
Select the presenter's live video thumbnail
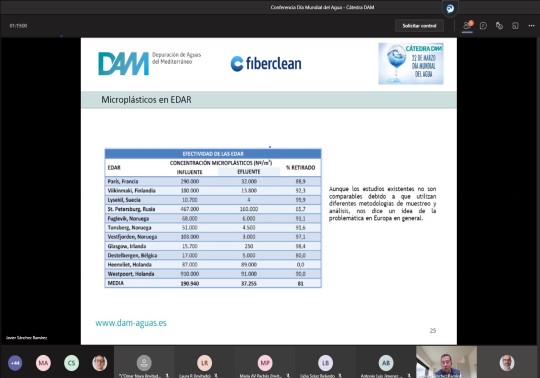click(446, 362)
